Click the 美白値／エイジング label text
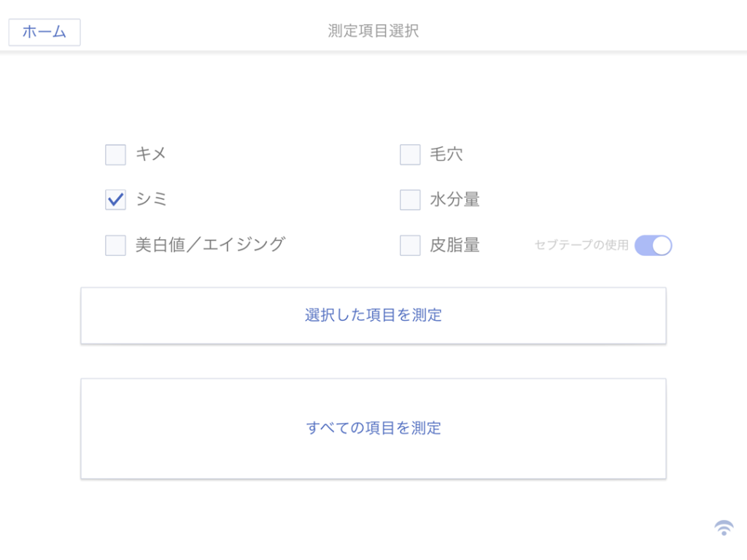 tap(210, 244)
